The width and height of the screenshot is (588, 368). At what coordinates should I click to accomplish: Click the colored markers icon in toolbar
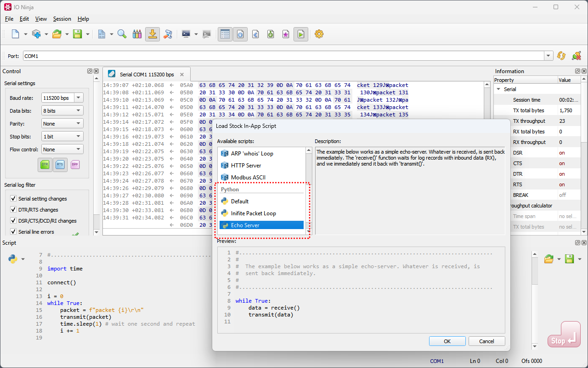[x=137, y=34]
